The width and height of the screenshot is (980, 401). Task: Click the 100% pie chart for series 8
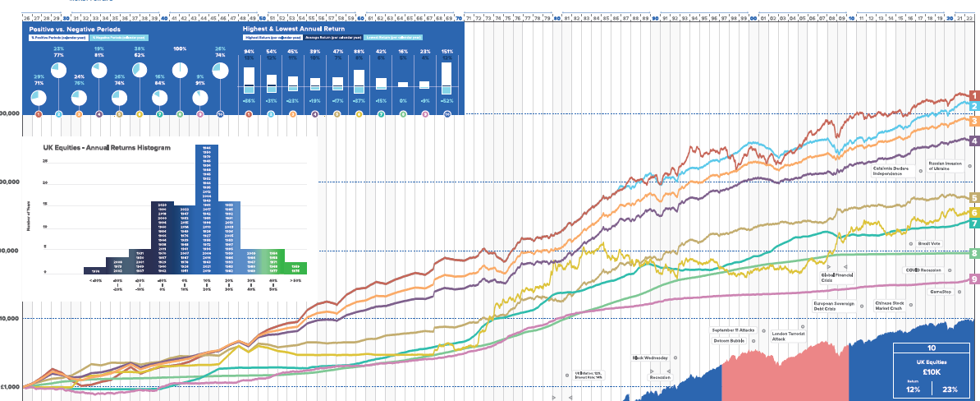[x=180, y=70]
